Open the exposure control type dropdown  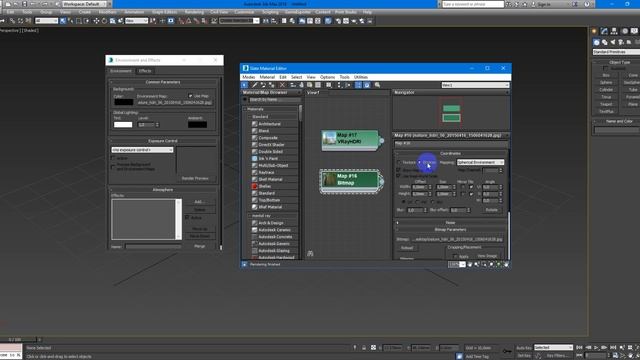click(x=142, y=150)
